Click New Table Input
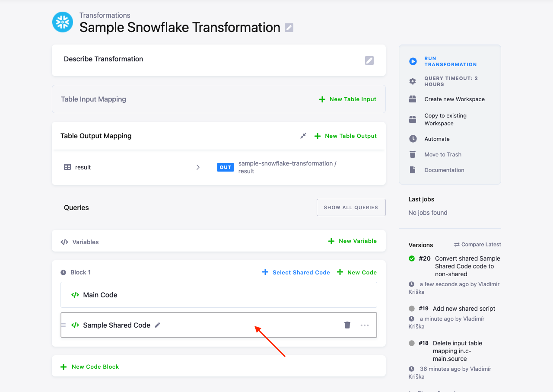Screen dimensions: 553x392 tap(348, 99)
